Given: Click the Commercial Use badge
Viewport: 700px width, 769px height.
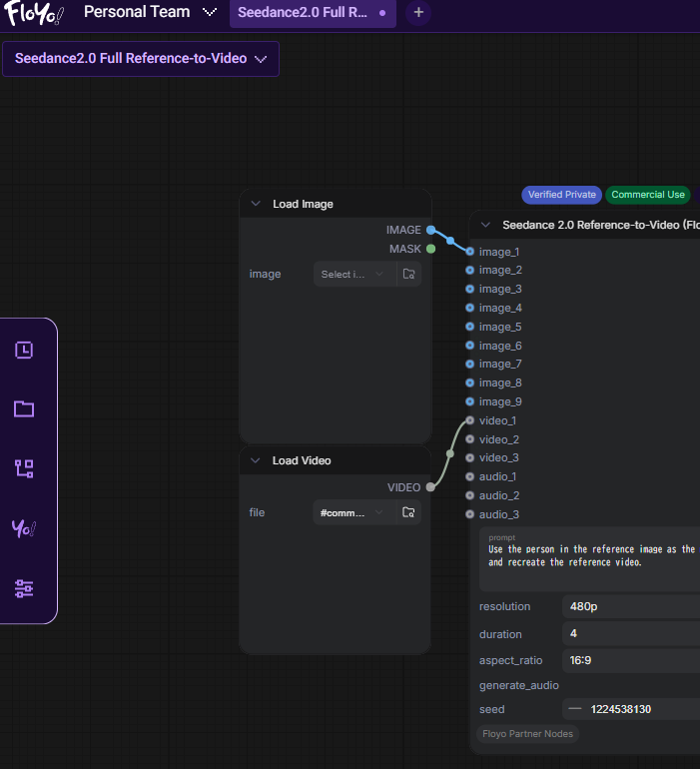Looking at the screenshot, I should pos(647,195).
